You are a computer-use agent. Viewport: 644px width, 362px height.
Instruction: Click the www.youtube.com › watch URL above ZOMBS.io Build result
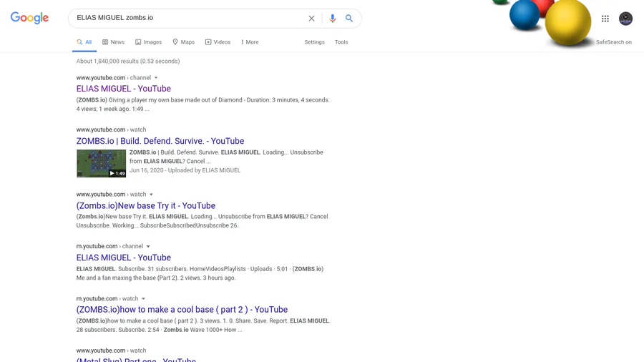(112, 129)
